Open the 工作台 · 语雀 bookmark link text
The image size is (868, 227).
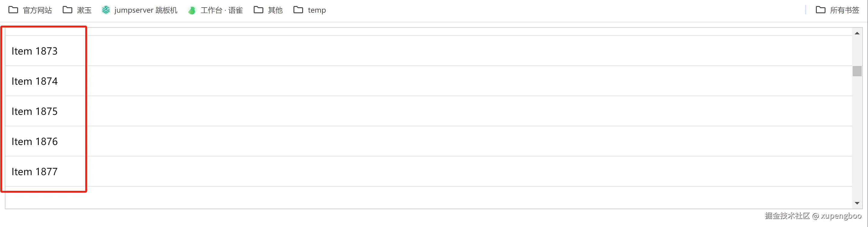222,10
